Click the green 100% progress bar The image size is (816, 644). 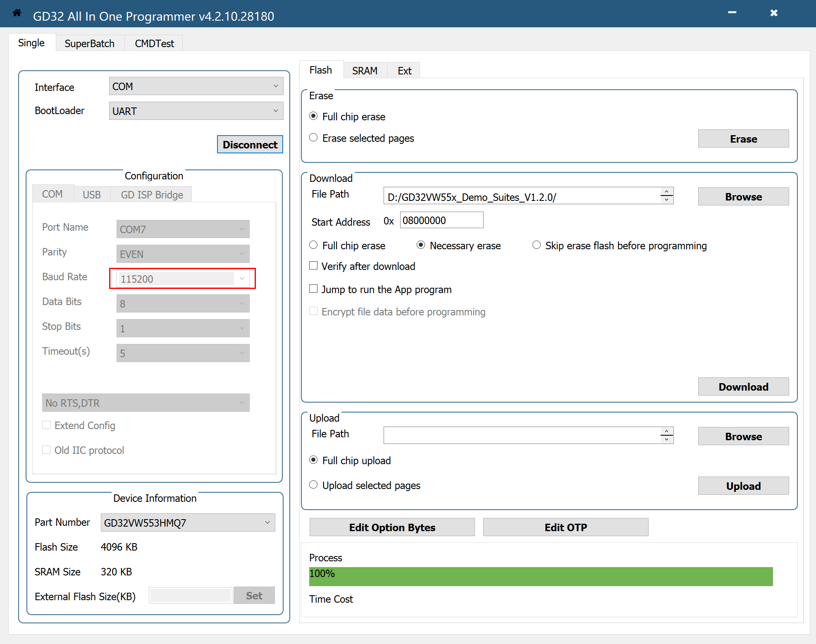[541, 577]
